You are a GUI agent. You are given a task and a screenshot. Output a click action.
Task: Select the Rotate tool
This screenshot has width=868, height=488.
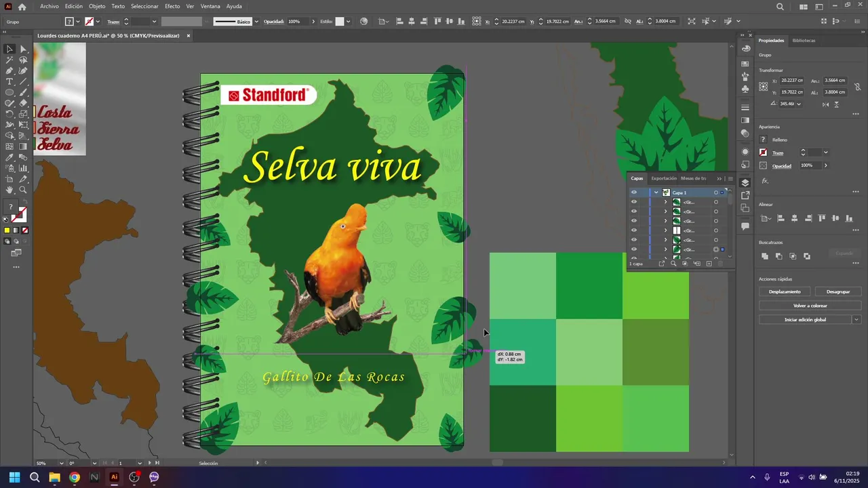(x=9, y=114)
